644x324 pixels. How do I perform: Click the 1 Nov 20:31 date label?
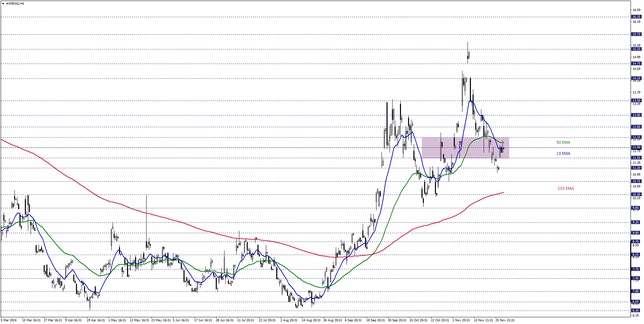click(x=461, y=320)
